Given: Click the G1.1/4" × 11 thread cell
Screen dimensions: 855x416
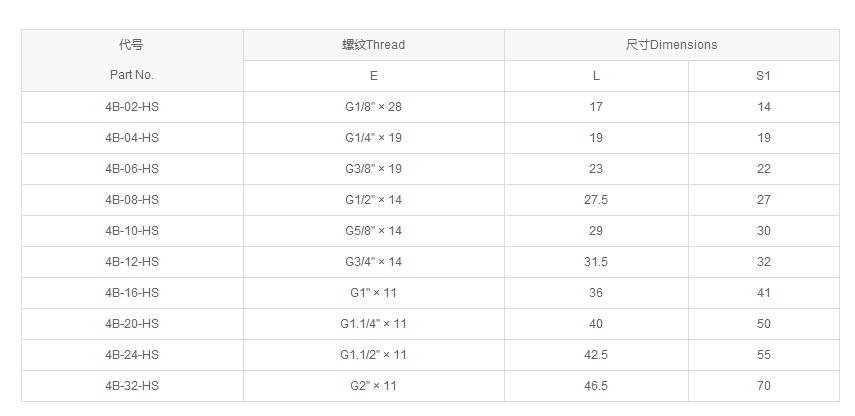Looking at the screenshot, I should (x=373, y=324).
